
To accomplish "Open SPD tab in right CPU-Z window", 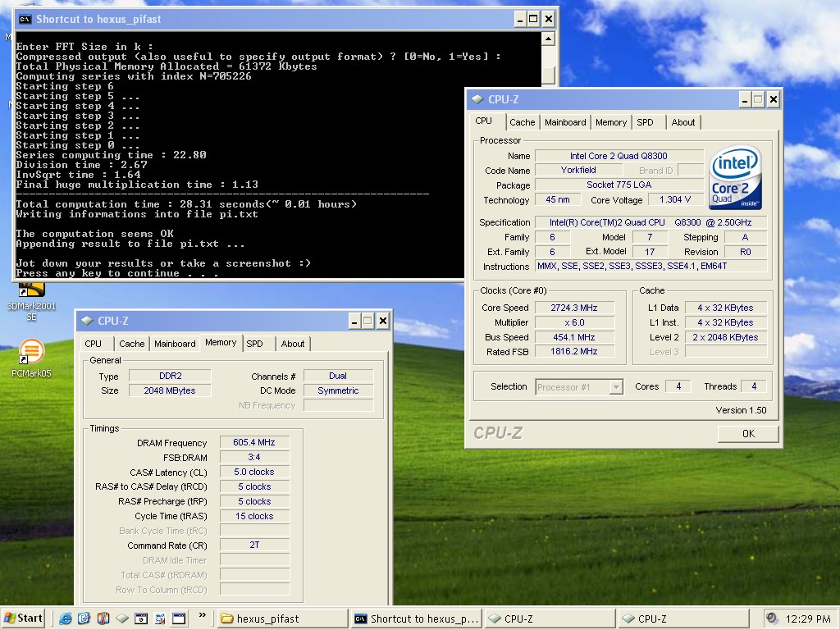I will point(645,122).
